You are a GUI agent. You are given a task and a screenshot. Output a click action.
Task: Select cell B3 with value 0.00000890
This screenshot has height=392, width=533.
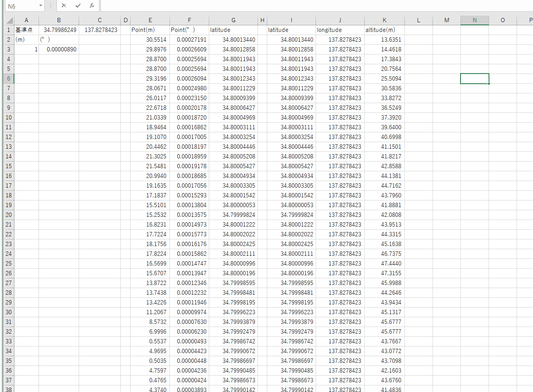59,49
